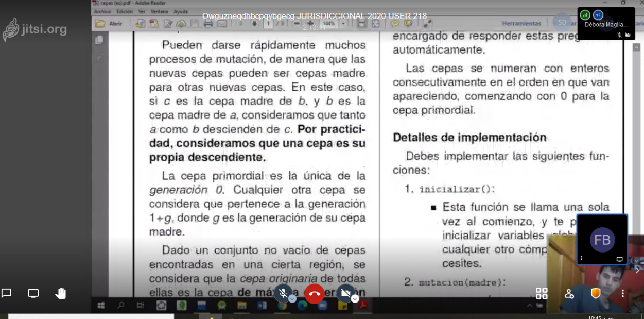Screen dimensions: 644x319
Task: Open the Ver menu
Action: [142, 11]
